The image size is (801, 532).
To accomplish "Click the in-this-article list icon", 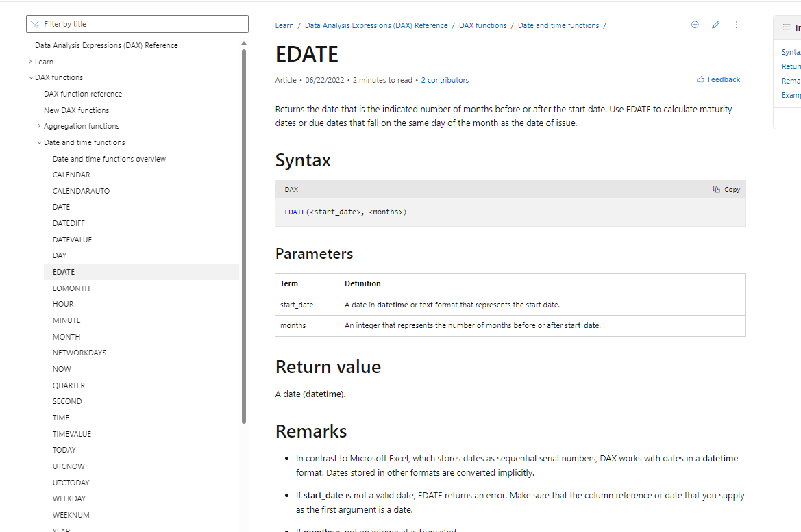I will (x=787, y=27).
